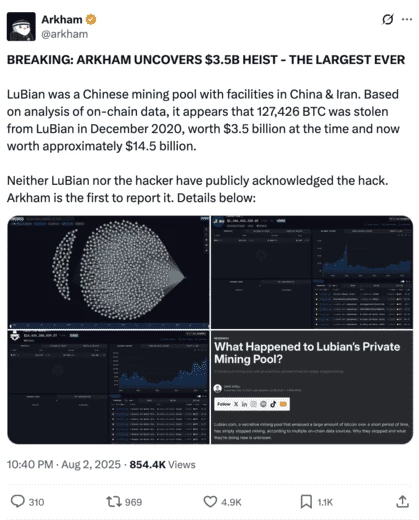Repost this tweet with retweet icon
Image resolution: width=419 pixels, height=520 pixels.
tap(114, 501)
